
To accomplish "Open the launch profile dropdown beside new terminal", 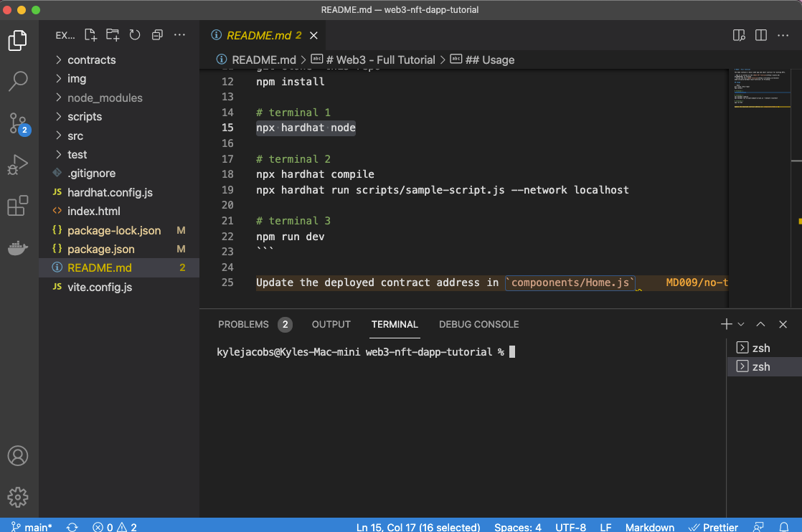I will (741, 325).
